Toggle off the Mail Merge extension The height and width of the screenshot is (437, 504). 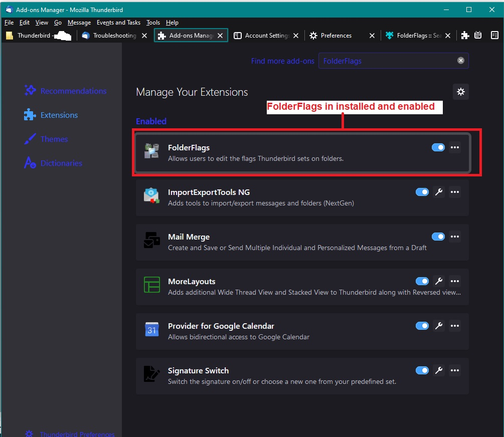coord(438,237)
